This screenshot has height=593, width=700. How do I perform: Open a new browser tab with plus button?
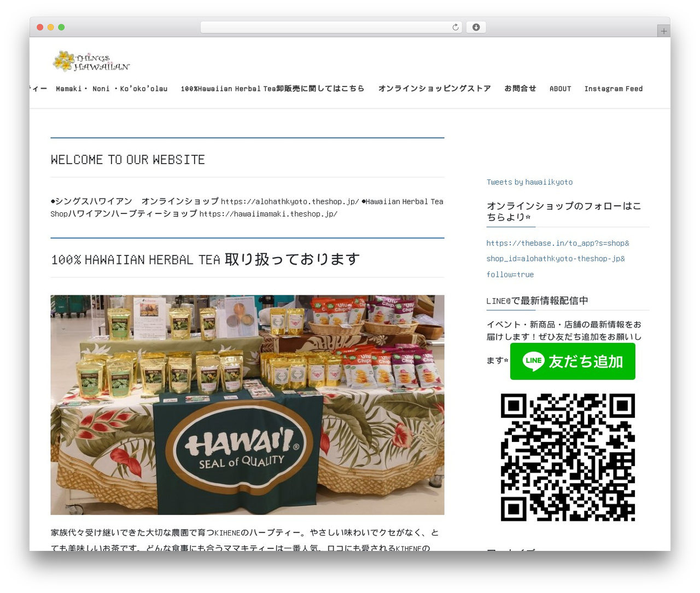(663, 31)
